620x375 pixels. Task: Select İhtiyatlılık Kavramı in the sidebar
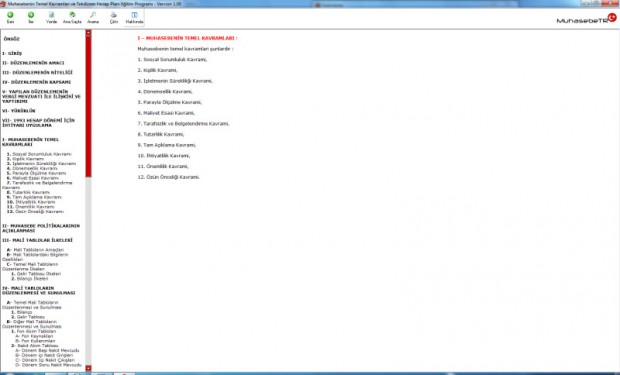(x=31, y=202)
